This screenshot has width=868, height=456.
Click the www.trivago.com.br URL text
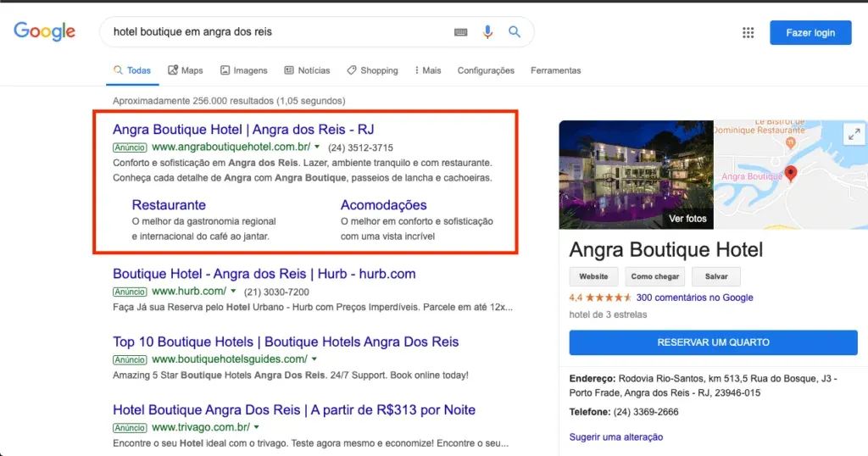[201, 427]
